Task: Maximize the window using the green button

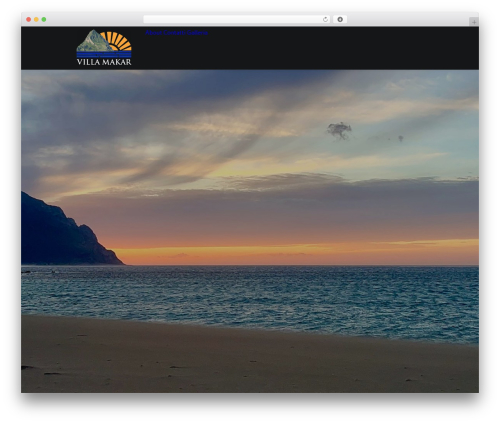Action: point(44,20)
